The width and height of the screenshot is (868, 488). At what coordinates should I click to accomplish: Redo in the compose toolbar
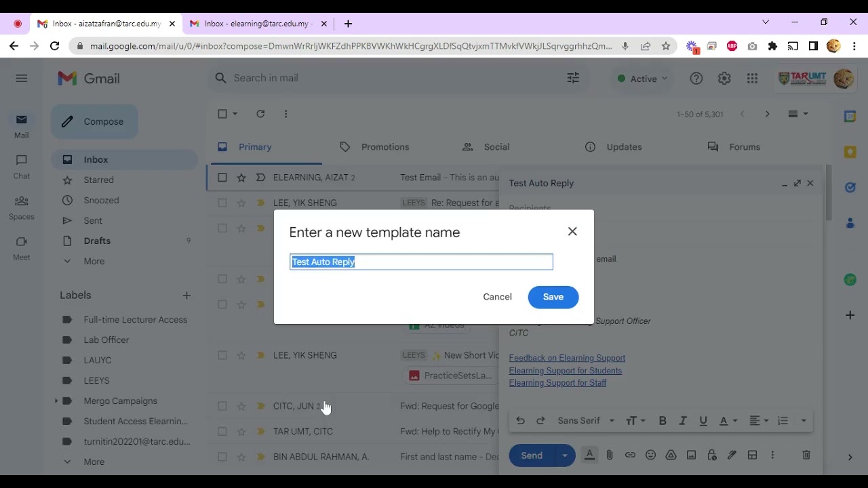point(540,421)
